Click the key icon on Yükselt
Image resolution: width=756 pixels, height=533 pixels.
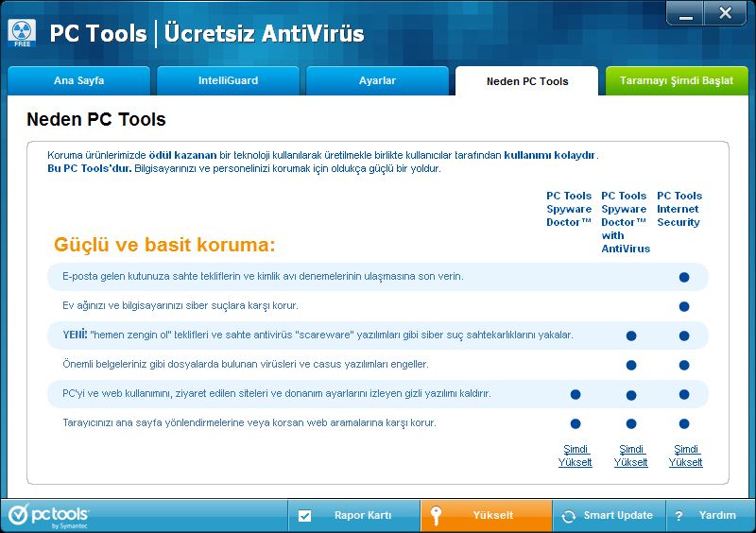point(436,516)
